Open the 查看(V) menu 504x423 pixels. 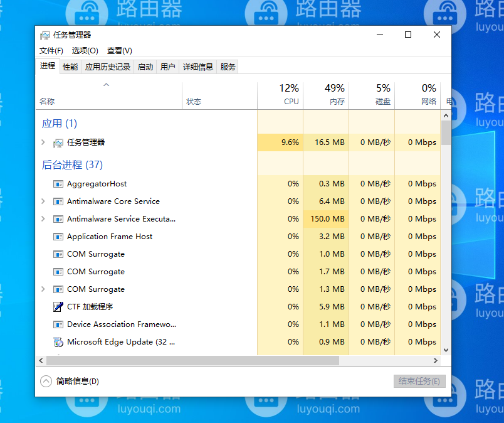point(120,51)
